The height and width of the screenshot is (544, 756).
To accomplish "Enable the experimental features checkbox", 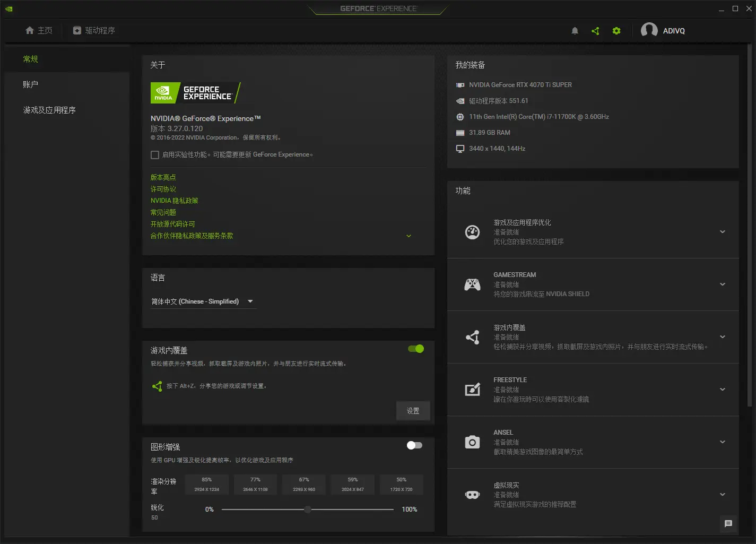I will (155, 155).
